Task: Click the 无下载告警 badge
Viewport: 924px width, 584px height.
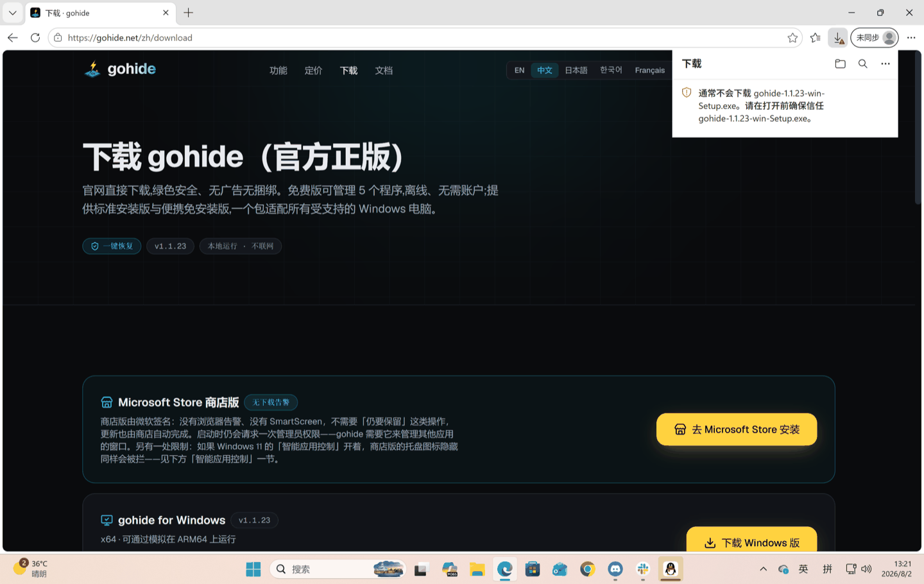Action: tap(271, 402)
